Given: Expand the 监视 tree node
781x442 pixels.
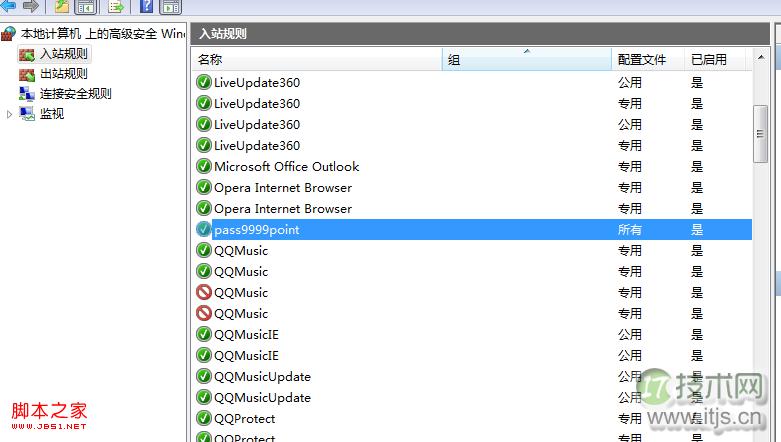Looking at the screenshot, I should pyautogui.click(x=11, y=114).
